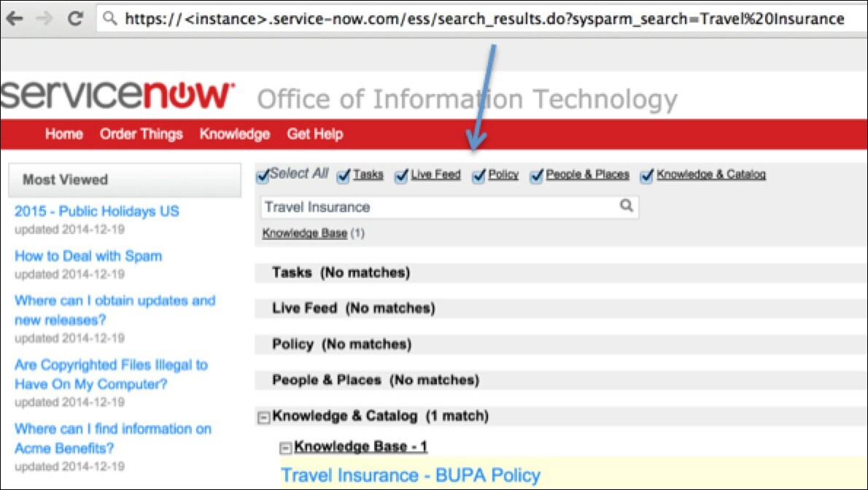Click the Office of Information Technology title
This screenshot has height=490, width=868.
coord(468,100)
